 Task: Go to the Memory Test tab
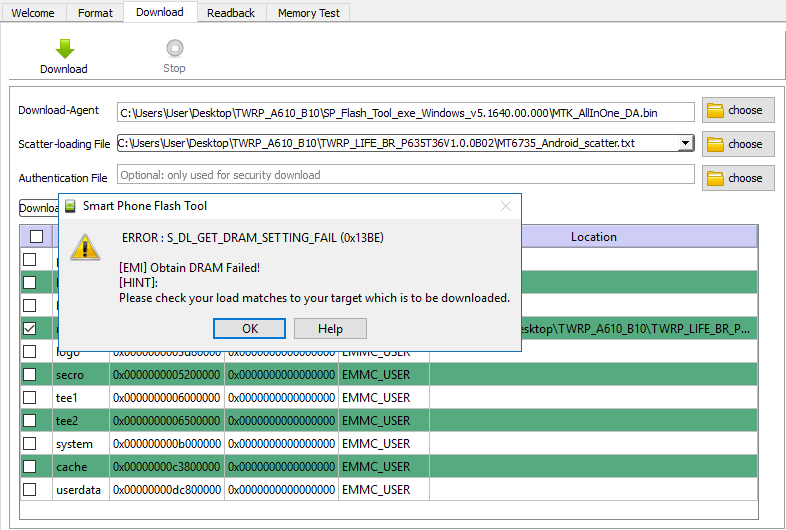308,13
